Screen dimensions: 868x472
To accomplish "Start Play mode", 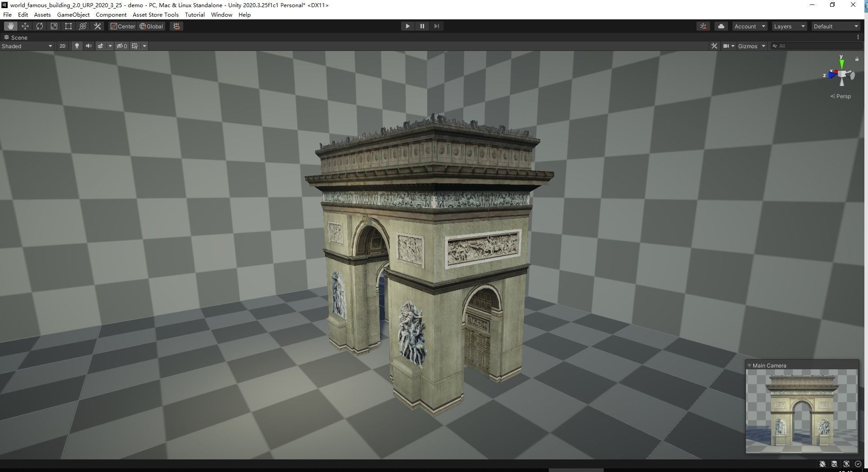I will point(407,26).
